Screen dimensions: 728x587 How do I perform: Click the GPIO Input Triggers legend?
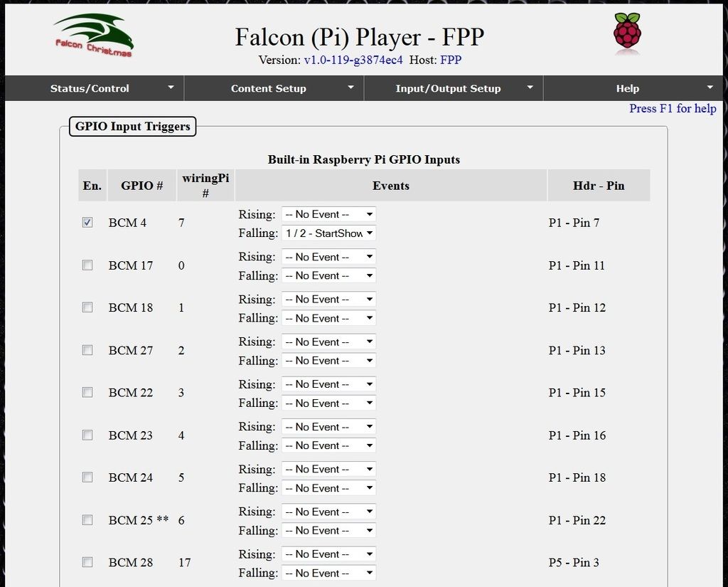pos(133,127)
